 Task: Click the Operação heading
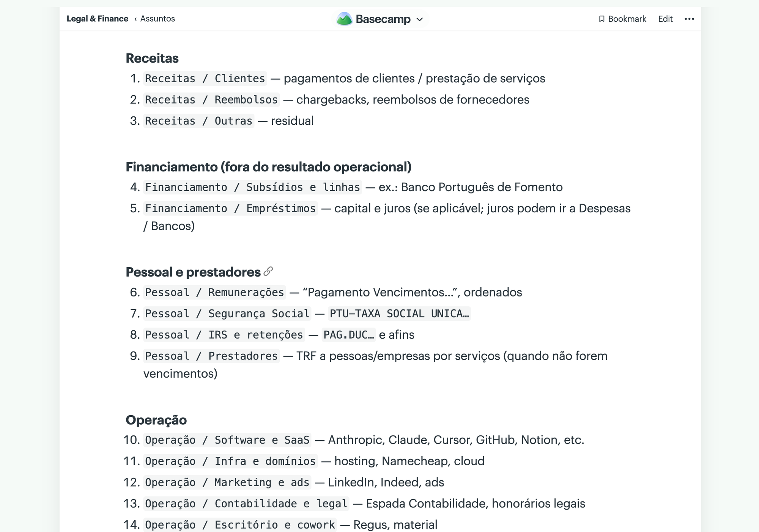(x=156, y=420)
